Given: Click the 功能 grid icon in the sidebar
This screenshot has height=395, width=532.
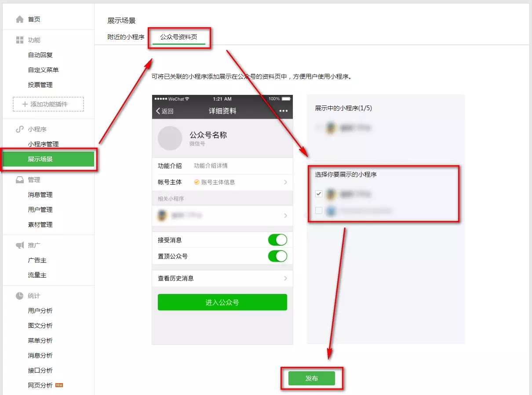Looking at the screenshot, I should (19, 40).
